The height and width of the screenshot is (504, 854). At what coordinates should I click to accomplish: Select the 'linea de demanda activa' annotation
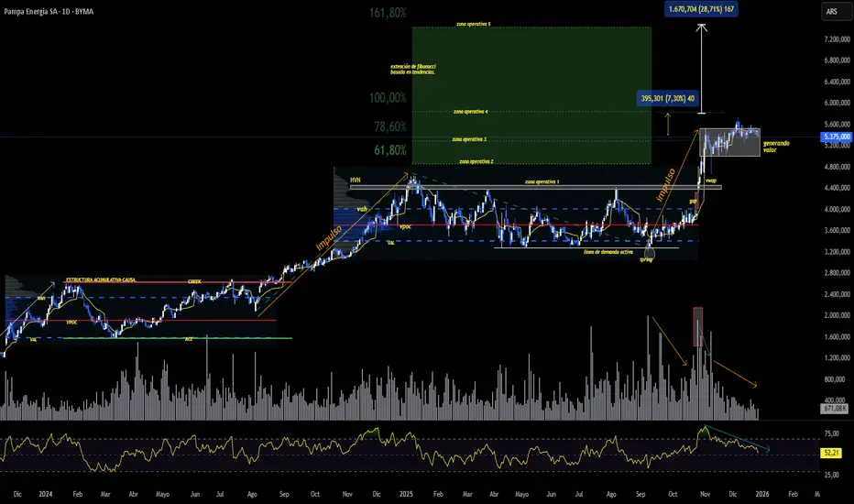(x=608, y=252)
